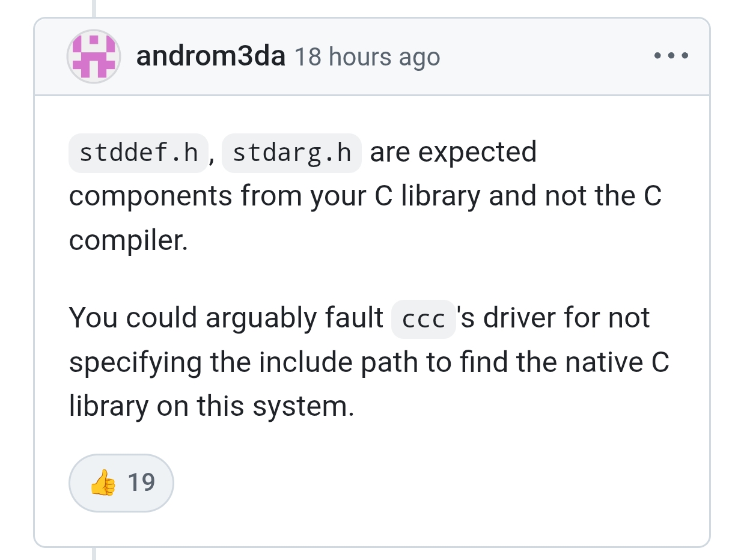Click the stddef.h inline code snippet
Screen dimensions: 744x560
(138, 153)
